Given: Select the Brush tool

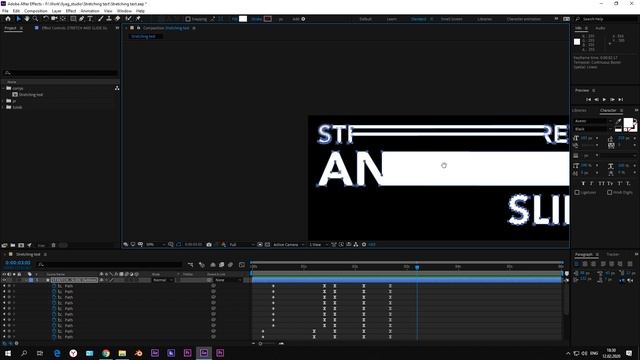Looking at the screenshot, I should pos(100,19).
